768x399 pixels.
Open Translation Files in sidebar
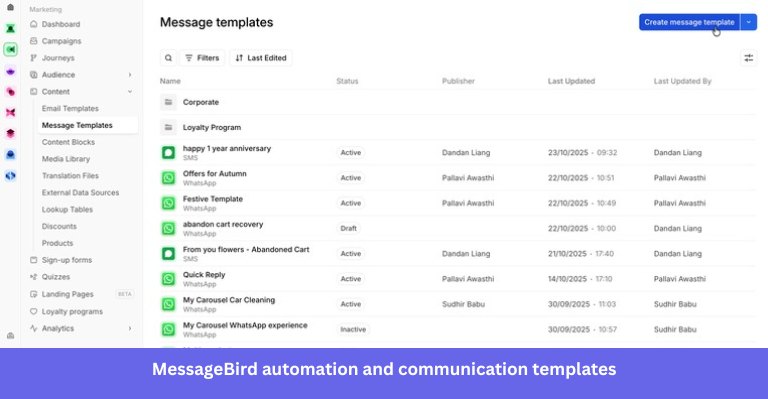[70, 176]
